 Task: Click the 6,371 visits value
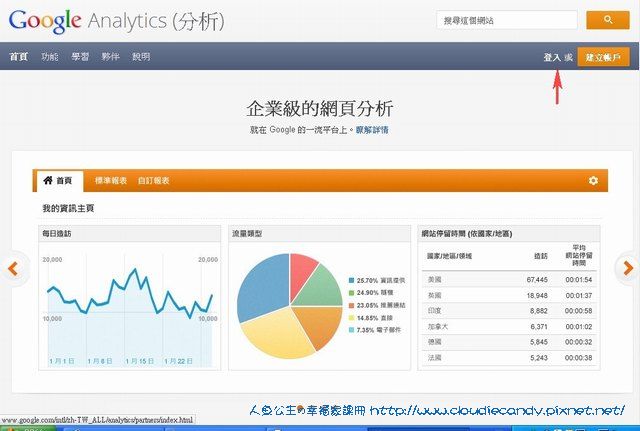[x=539, y=327]
